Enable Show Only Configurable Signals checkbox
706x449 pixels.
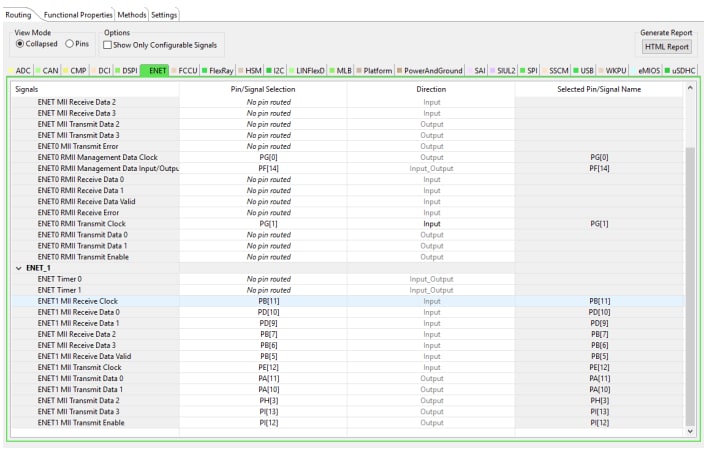coord(107,45)
